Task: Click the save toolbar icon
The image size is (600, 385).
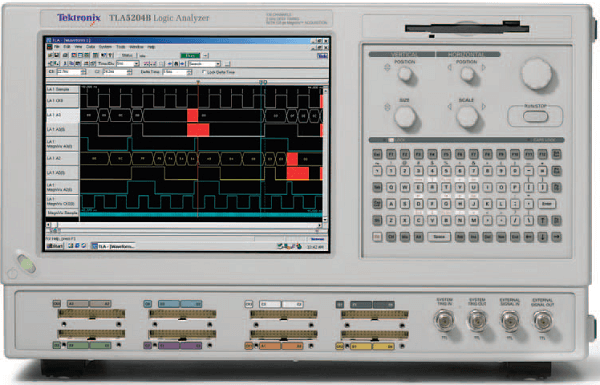Action: tap(57, 55)
